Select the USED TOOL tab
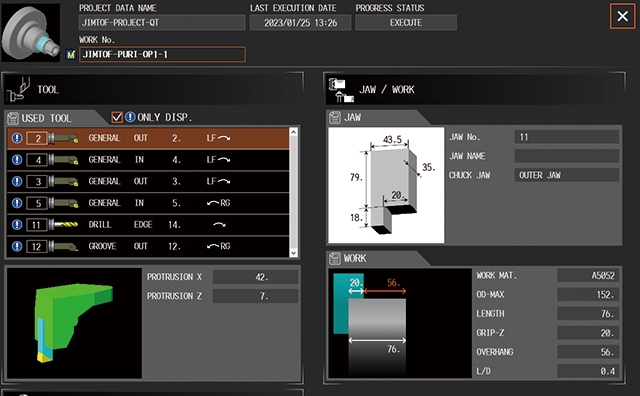Image resolution: width=640 pixels, height=396 pixels. [47, 118]
